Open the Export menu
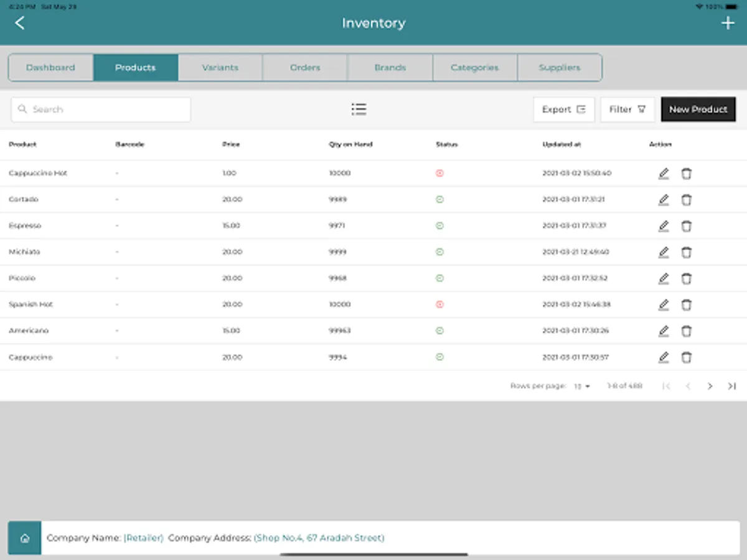Viewport: 747px width, 560px height. click(x=564, y=110)
